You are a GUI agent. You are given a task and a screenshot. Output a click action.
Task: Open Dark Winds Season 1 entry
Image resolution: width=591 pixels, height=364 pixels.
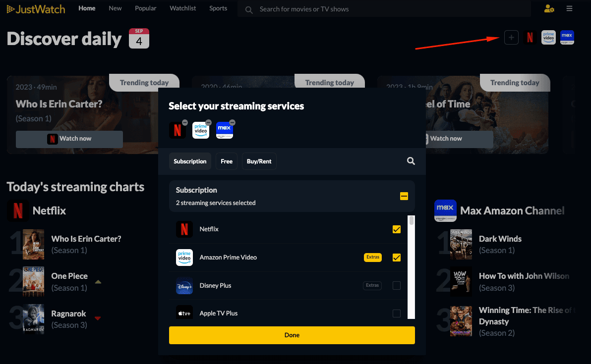500,244
